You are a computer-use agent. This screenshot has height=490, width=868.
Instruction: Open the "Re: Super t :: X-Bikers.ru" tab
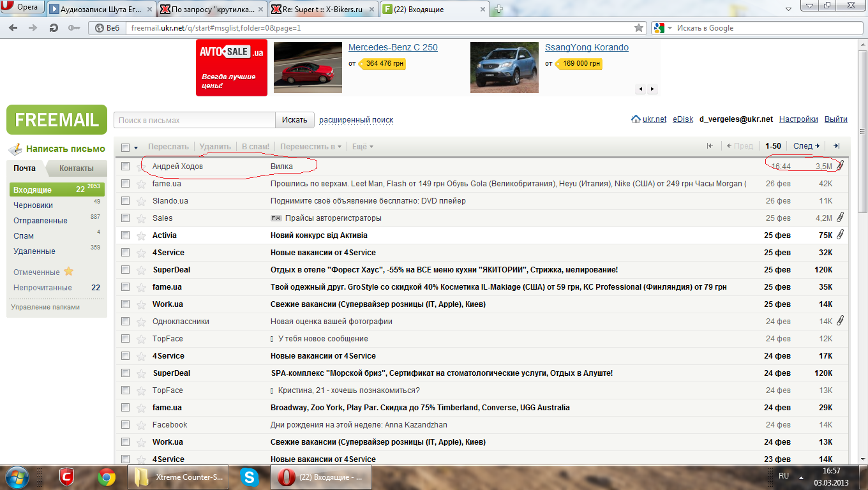coord(322,10)
